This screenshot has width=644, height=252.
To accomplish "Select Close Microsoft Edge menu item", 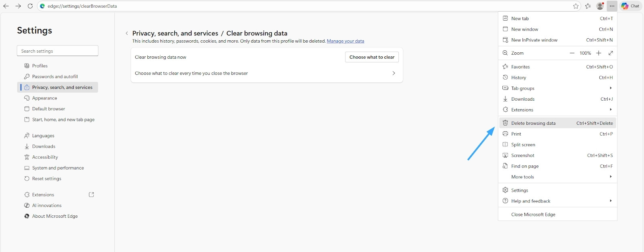I will tap(557, 215).
